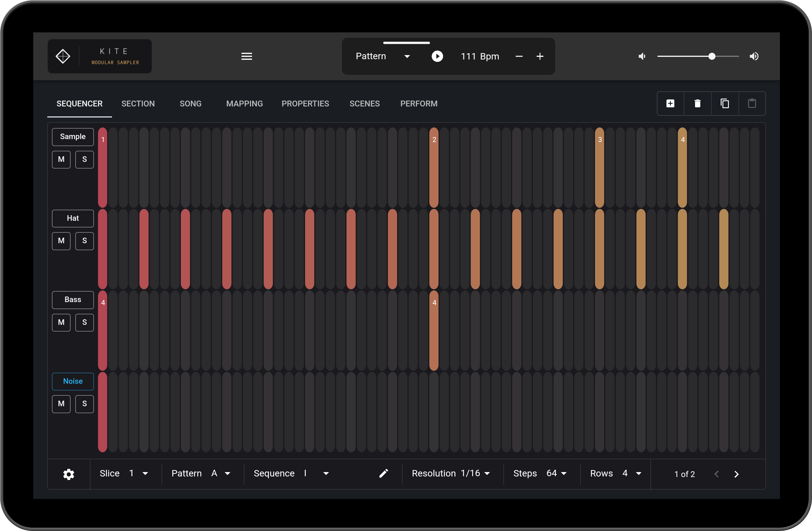Mute the Hat track

61,241
